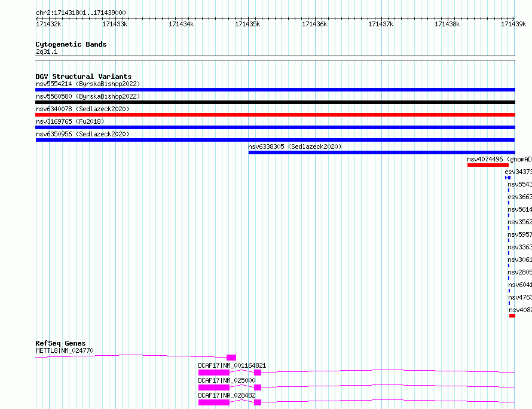Select the RefSeq Genes track title
The image size is (532, 409).
coord(60,343)
